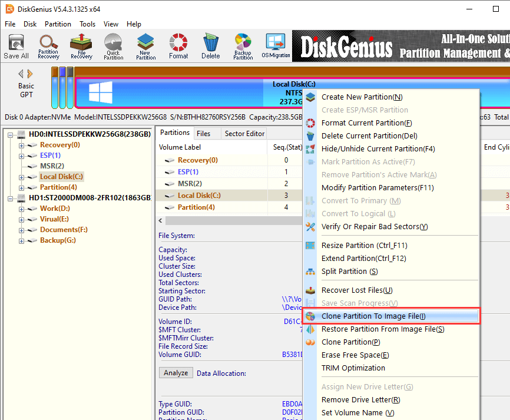Click the Format toolbar icon
The width and height of the screenshot is (510, 420).
178,46
